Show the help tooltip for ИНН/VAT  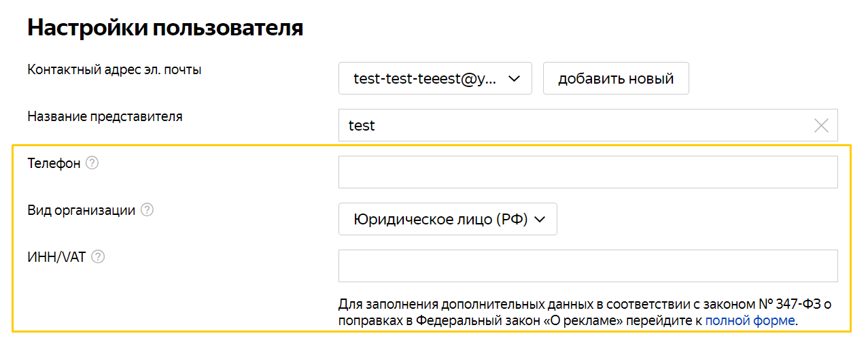[x=98, y=257]
